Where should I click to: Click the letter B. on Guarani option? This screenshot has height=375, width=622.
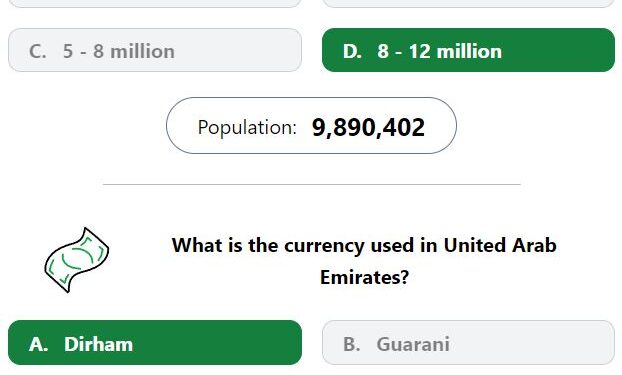[x=352, y=344]
